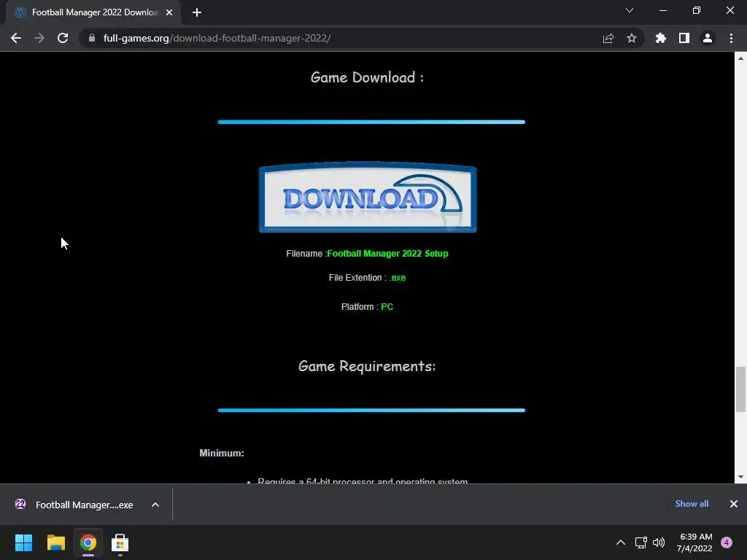Click the address bar URL

217,38
